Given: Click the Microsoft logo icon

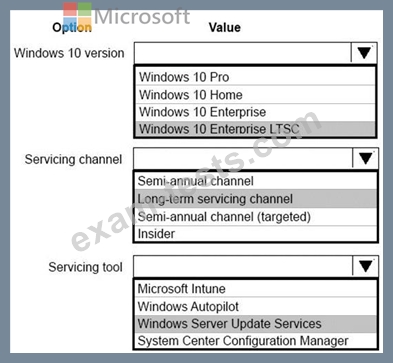Looking at the screenshot, I should point(77,17).
